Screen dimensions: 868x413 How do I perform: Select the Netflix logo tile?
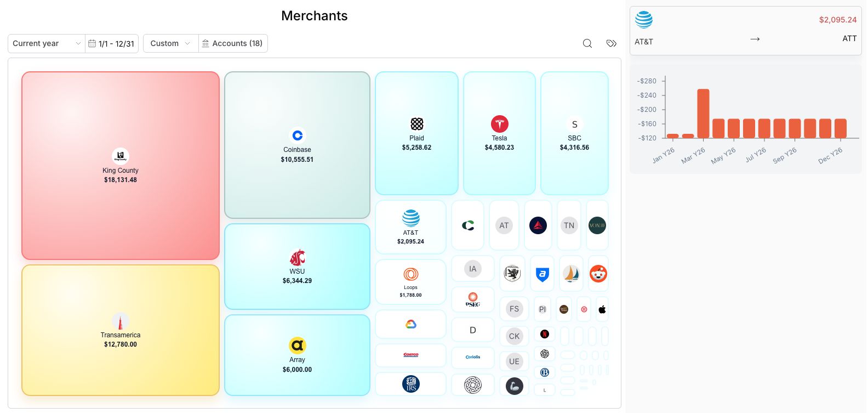[x=545, y=334]
